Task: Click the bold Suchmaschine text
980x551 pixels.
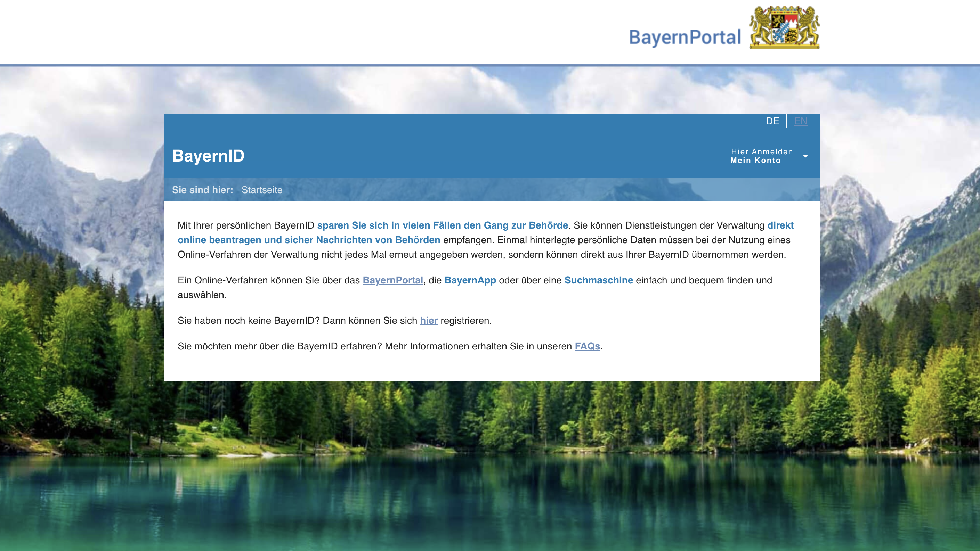Action: [x=598, y=280]
